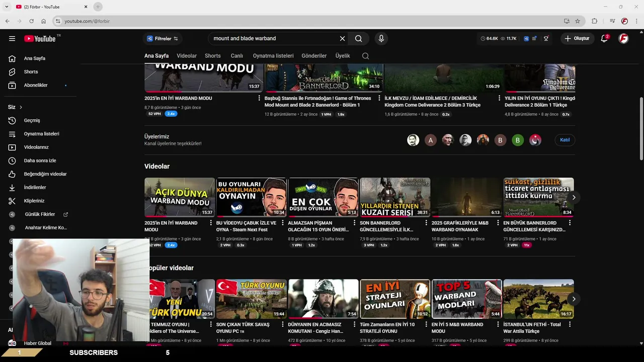Open options for BU VİDEOYU ÇABUK İZLE video
The width and height of the screenshot is (644, 362).
coord(283,223)
